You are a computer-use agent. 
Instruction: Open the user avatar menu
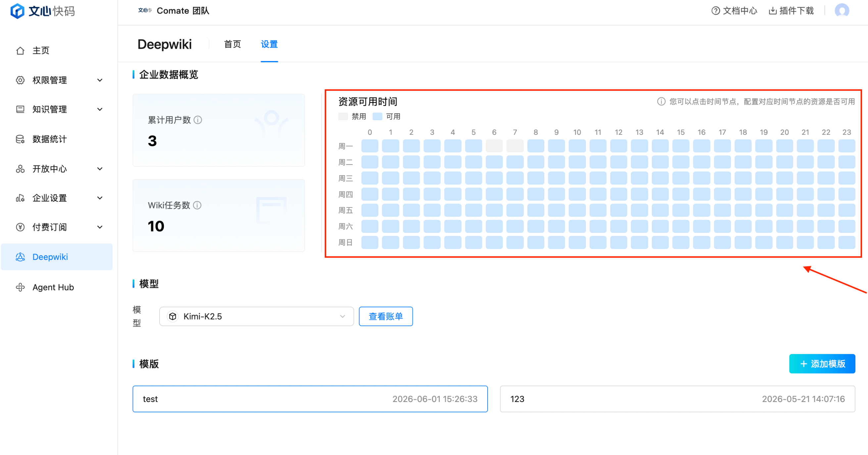click(842, 11)
